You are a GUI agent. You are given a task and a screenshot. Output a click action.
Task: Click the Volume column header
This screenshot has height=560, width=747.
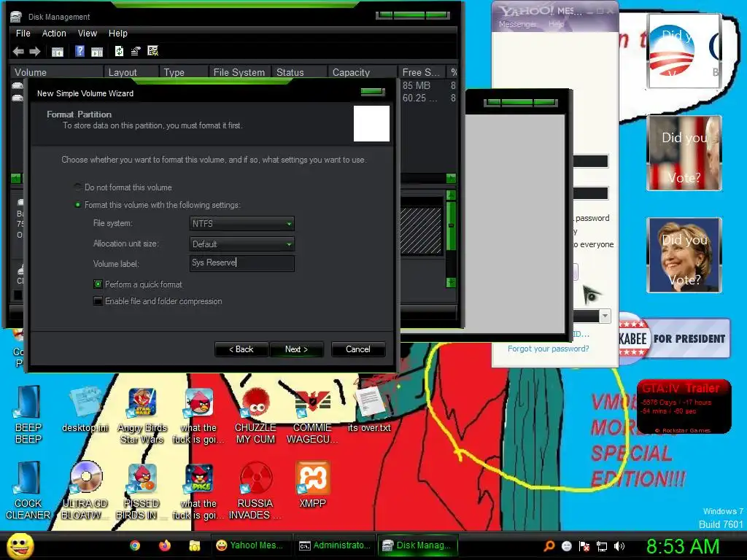pyautogui.click(x=57, y=72)
